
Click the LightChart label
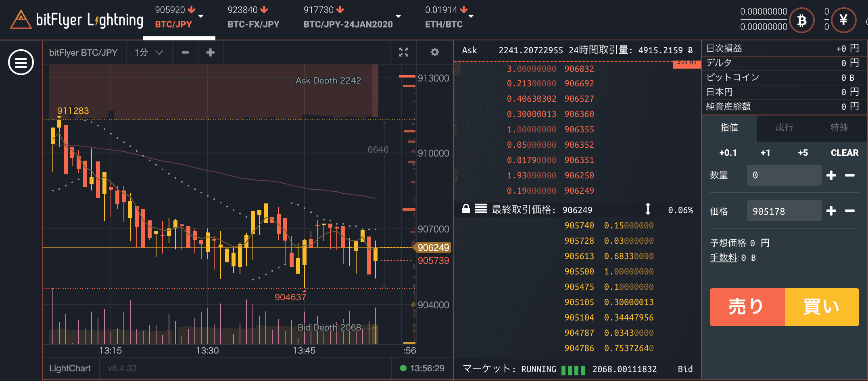pos(70,368)
